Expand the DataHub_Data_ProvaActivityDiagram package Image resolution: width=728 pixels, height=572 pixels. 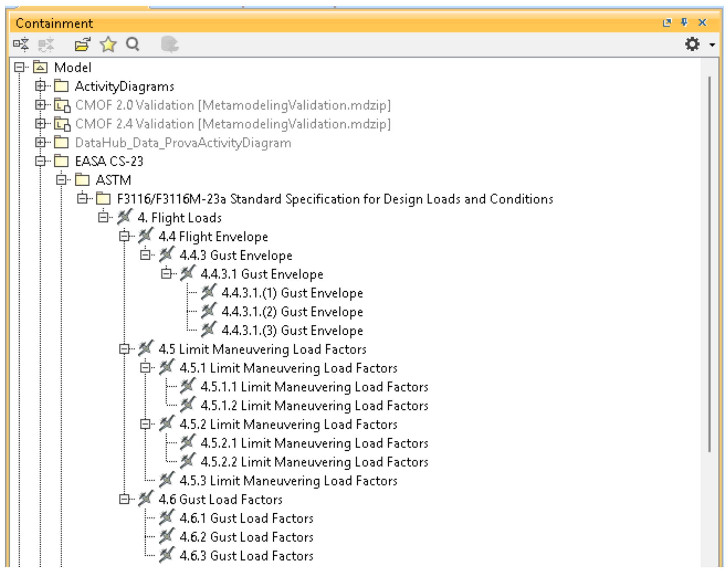(40, 142)
